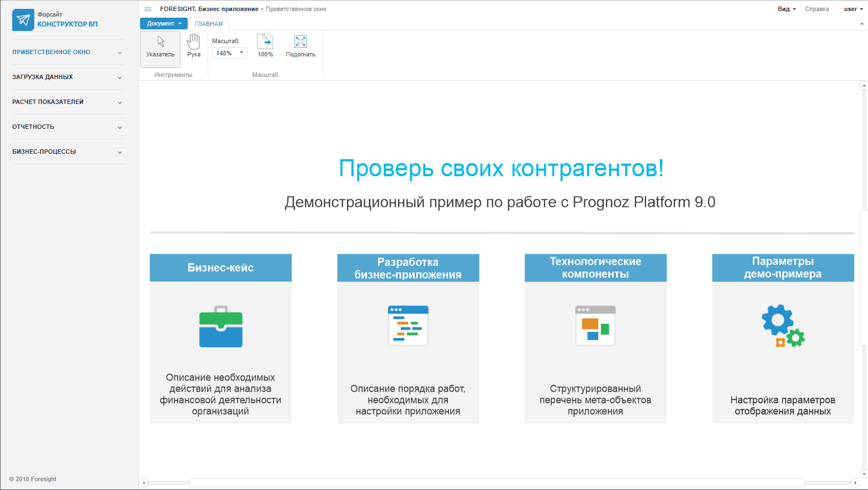The height and width of the screenshot is (490, 868).
Task: Click the scroll left arrow
Action: point(144,483)
